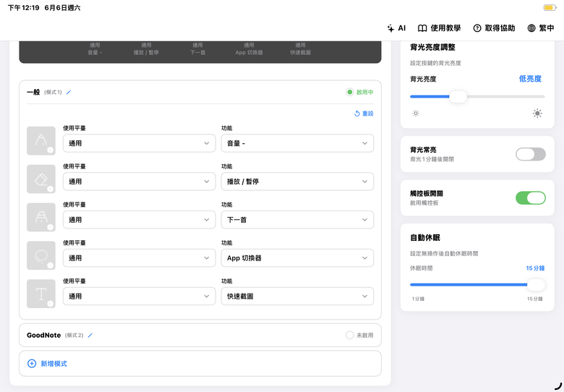Viewport: 564px width, 392px height.
Task: Edit the 一般 mode name pencil icon
Action: point(69,93)
